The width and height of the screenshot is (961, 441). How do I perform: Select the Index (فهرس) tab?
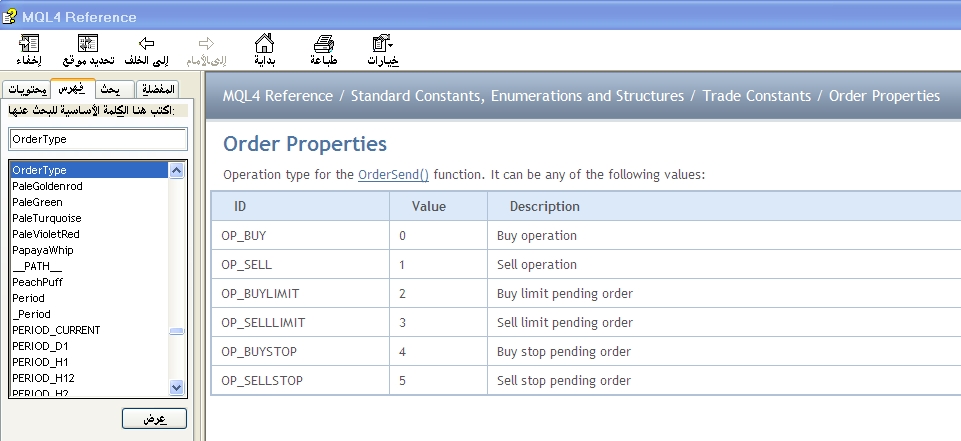pos(72,88)
